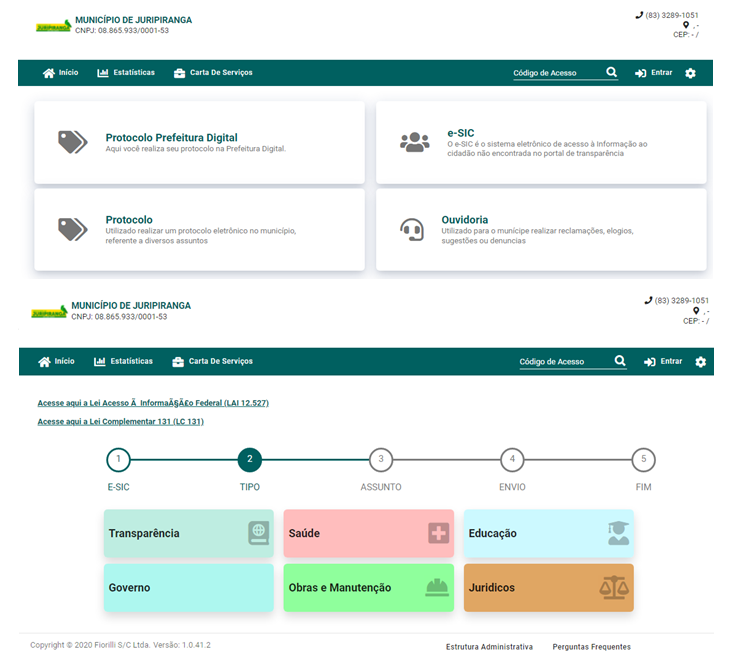Open the Lei Complementar 131 link
The height and width of the screenshot is (660, 731).
[x=120, y=422]
